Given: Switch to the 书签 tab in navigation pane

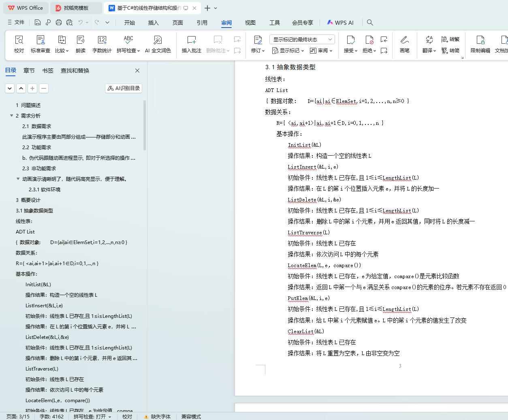Looking at the screenshot, I should pyautogui.click(x=48, y=71).
